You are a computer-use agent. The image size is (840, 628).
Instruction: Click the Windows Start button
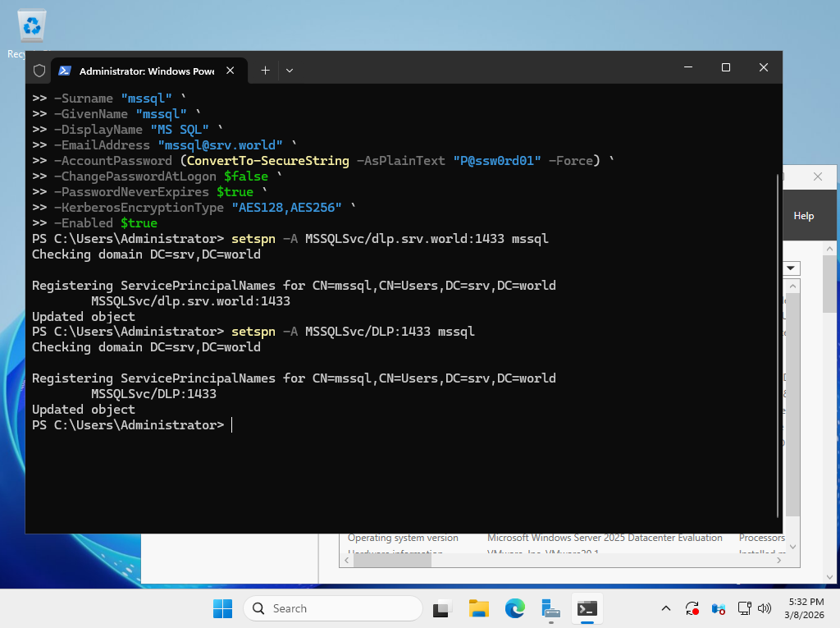(x=222, y=608)
